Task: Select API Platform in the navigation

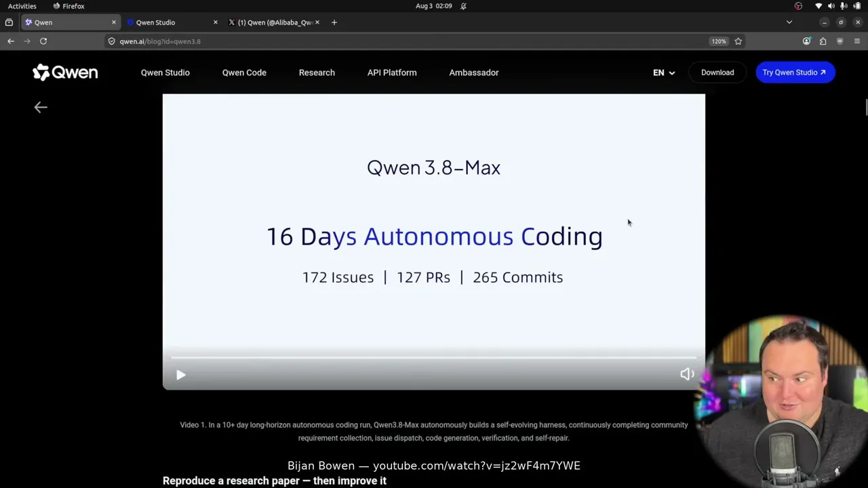Action: click(x=392, y=73)
